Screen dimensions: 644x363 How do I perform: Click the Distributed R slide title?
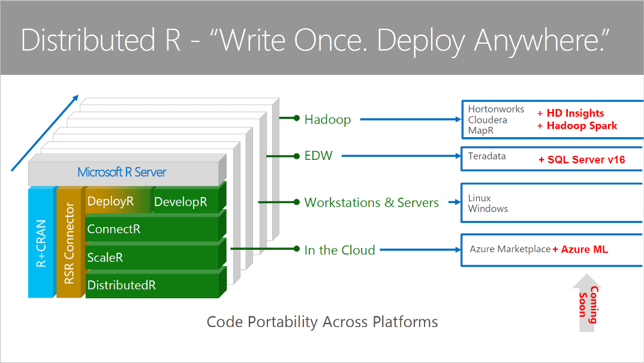click(x=315, y=40)
